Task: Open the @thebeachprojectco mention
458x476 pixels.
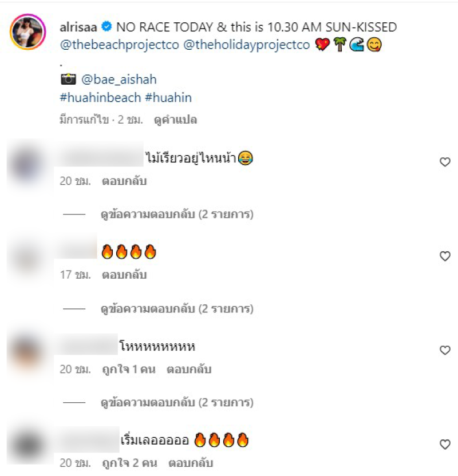Action: click(x=119, y=45)
